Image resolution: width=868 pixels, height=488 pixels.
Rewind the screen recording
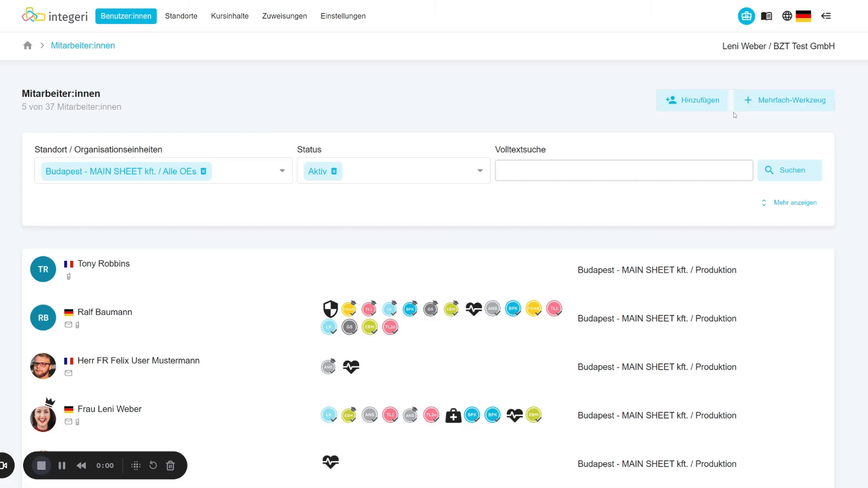tap(82, 465)
